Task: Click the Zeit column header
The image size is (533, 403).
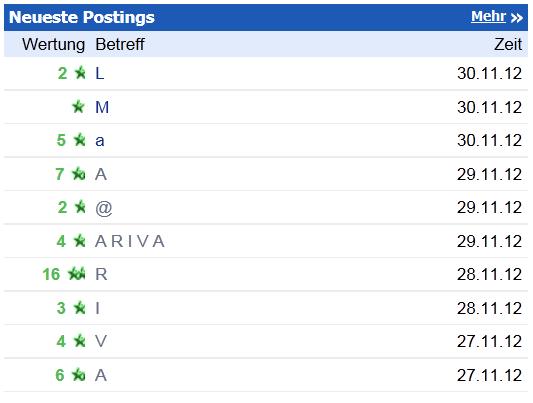Action: (x=508, y=44)
